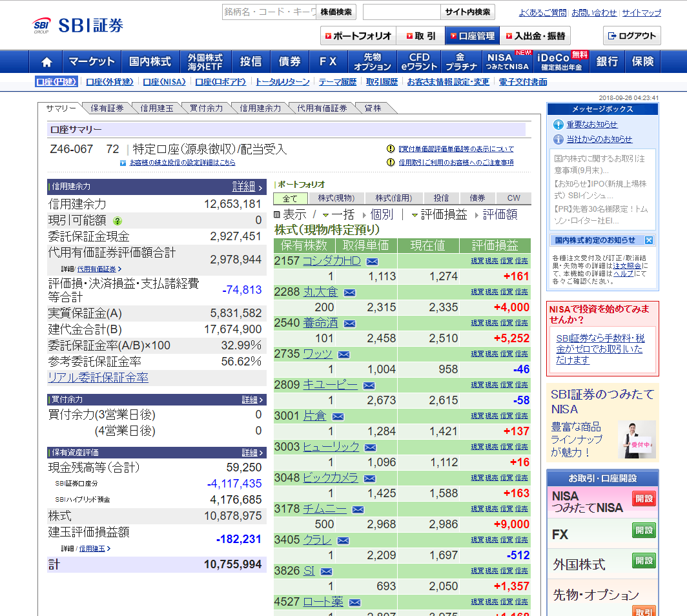Click the サイト内検索 button
The width and height of the screenshot is (687, 616).
(467, 12)
